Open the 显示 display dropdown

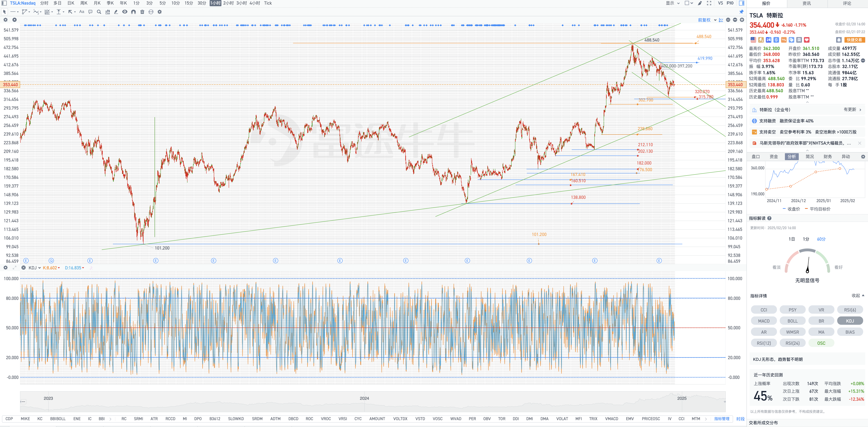(x=673, y=3)
